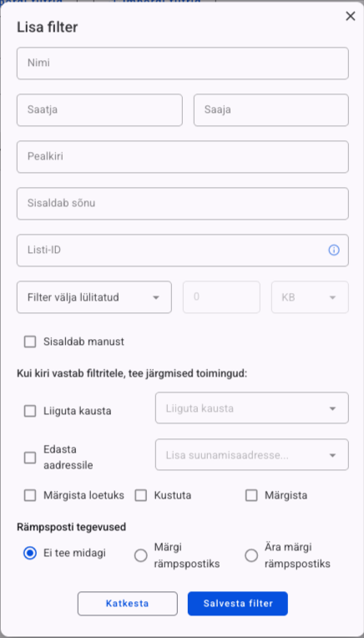Enable the Liiguta kausta checkbox
The height and width of the screenshot is (638, 364).
[30, 411]
